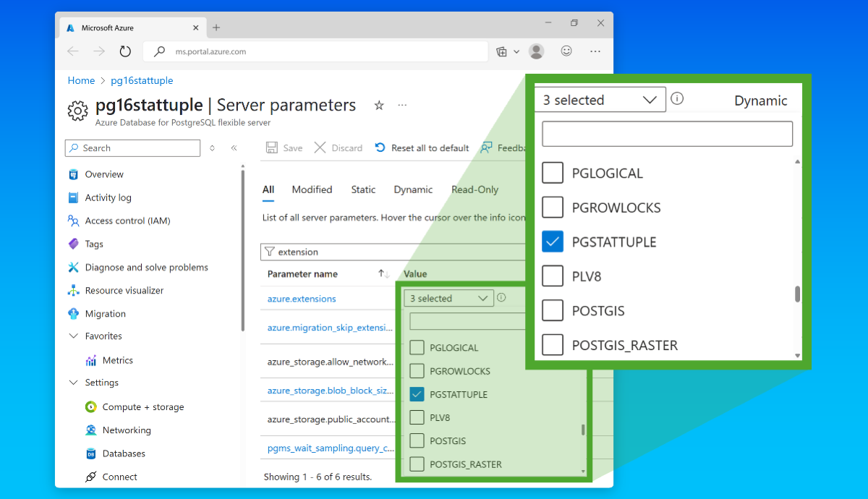Switch to the Static tab

point(363,189)
